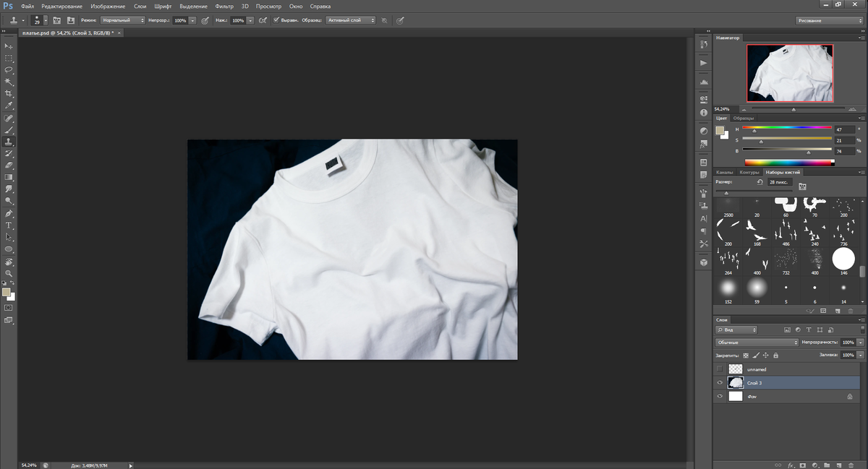Viewport: 868px width, 469px height.
Task: Switch to the Образцы tab
Action: (x=743, y=118)
